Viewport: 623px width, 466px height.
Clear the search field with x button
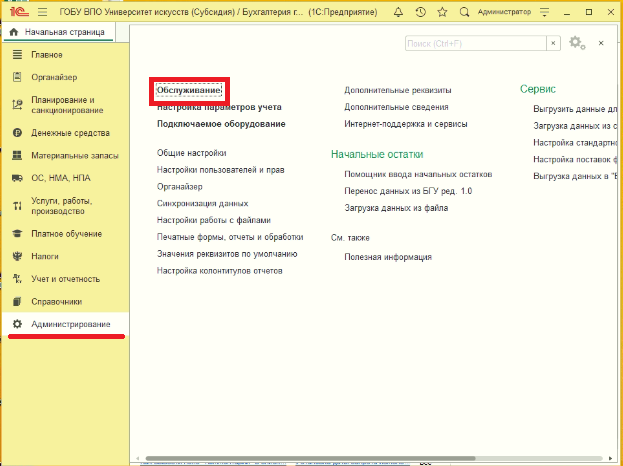[x=553, y=44]
